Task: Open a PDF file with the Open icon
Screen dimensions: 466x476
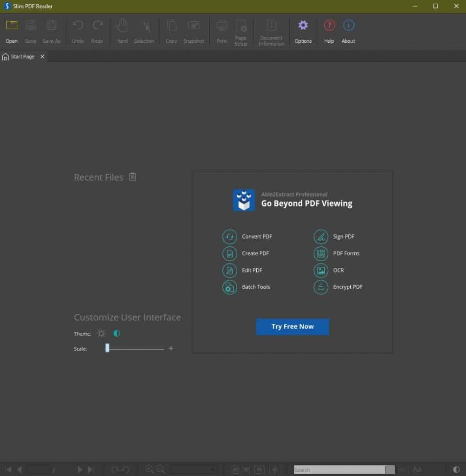Action: pos(12,26)
